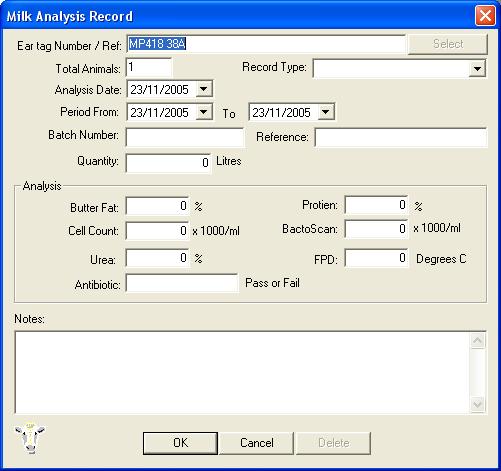Viewport: 501px width, 471px height.
Task: Click the Ear tag Number field
Action: [266, 44]
